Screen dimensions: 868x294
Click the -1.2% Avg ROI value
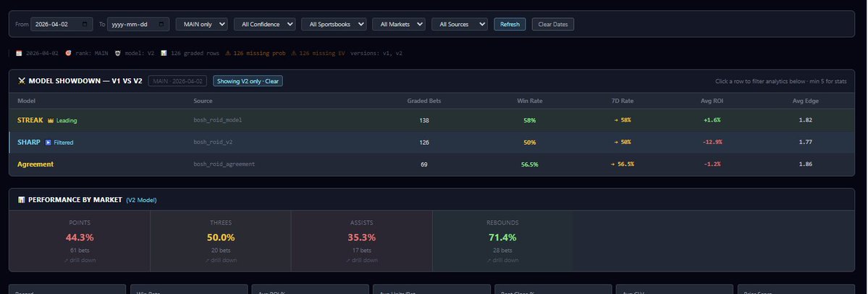(x=712, y=164)
